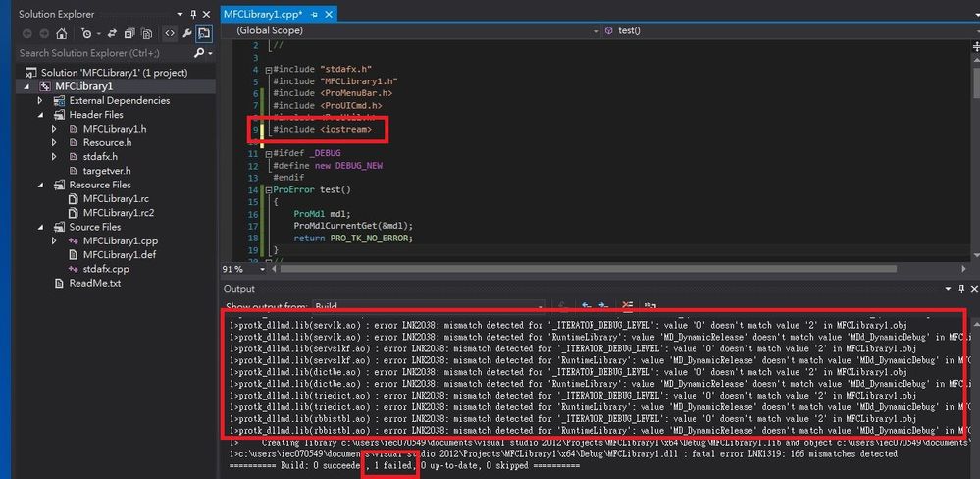Expand the External Dependencies node
Viewport: 980px width, 479px height.
pos(40,100)
